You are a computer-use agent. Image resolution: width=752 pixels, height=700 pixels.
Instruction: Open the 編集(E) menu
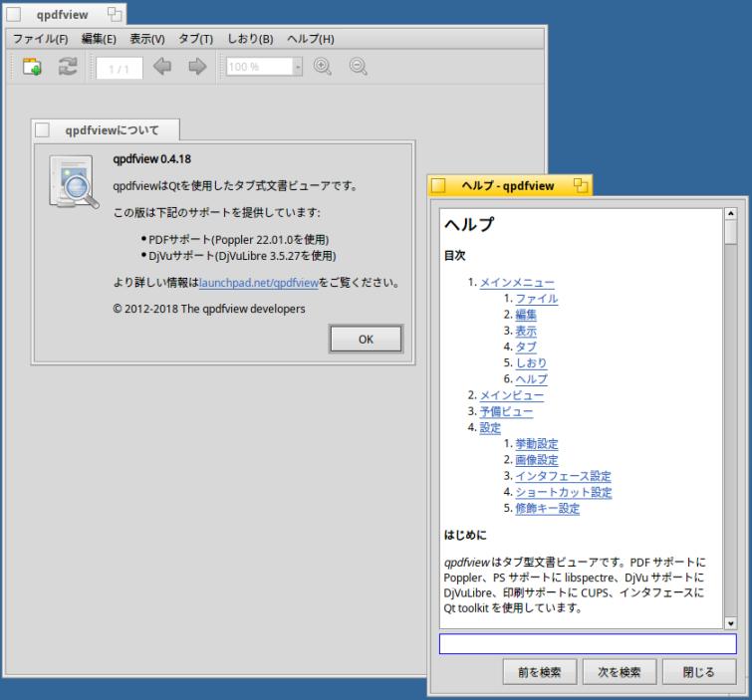99,39
